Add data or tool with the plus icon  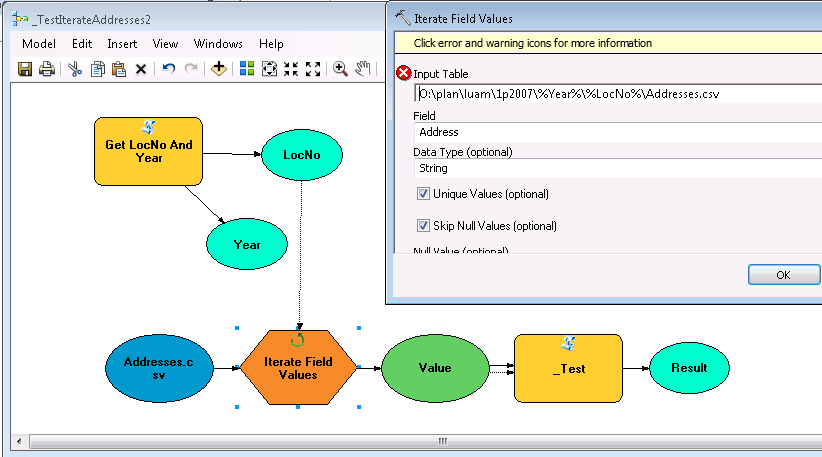click(x=219, y=69)
